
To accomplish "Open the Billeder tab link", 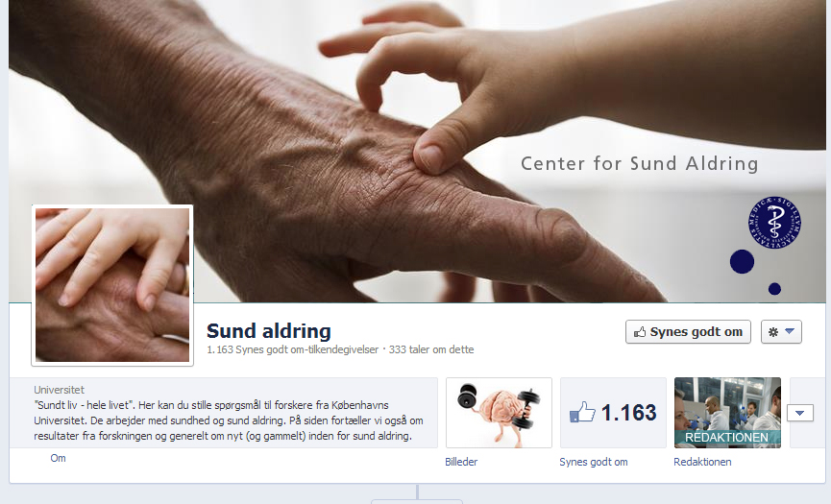I will (x=461, y=462).
